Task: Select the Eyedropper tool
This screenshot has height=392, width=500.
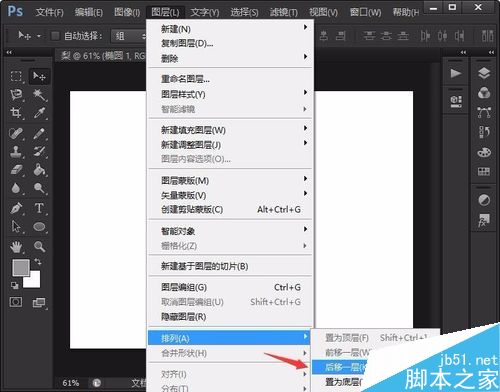Action: coord(39,113)
